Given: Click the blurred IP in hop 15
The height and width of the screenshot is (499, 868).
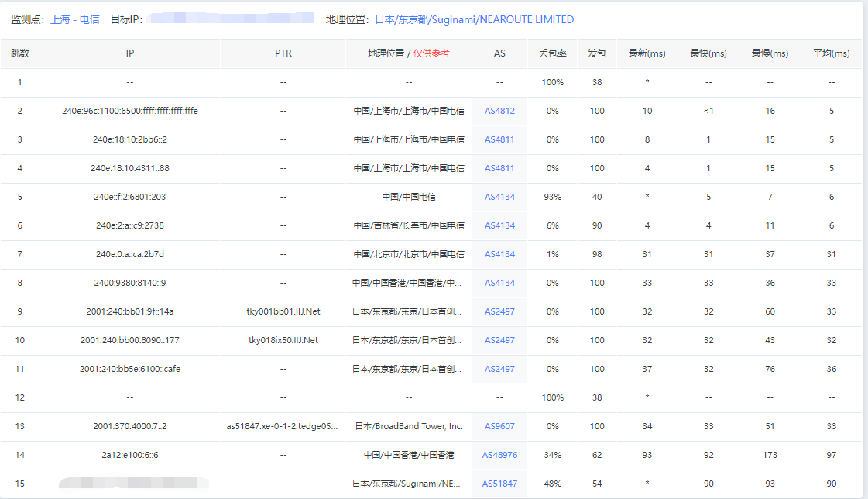Looking at the screenshot, I should pos(133,483).
